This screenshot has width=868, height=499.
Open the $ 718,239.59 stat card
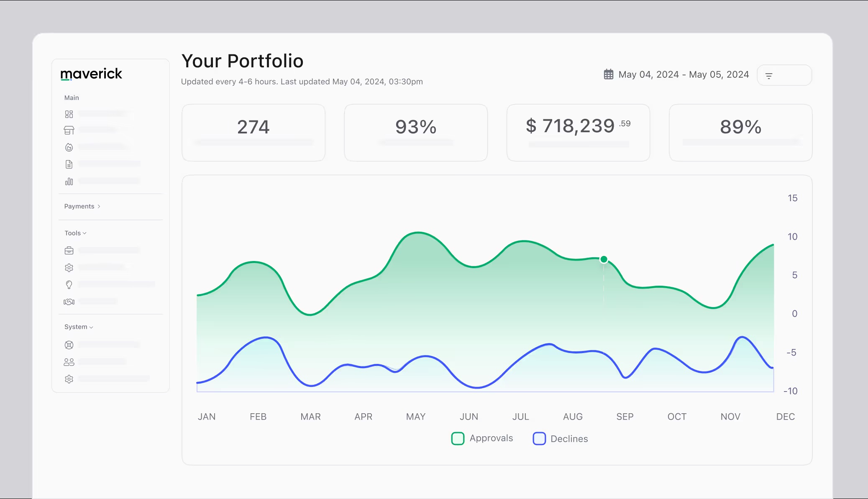point(578,133)
